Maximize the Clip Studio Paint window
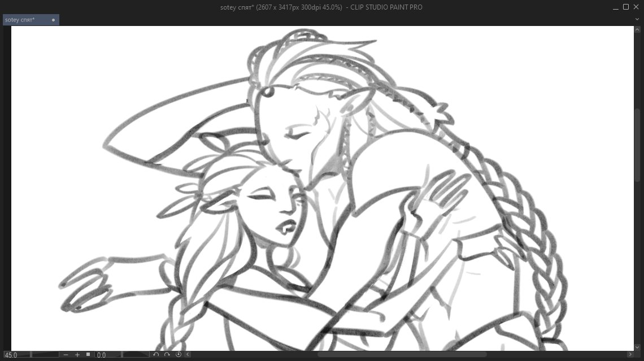Image resolution: width=644 pixels, height=361 pixels. (x=626, y=7)
